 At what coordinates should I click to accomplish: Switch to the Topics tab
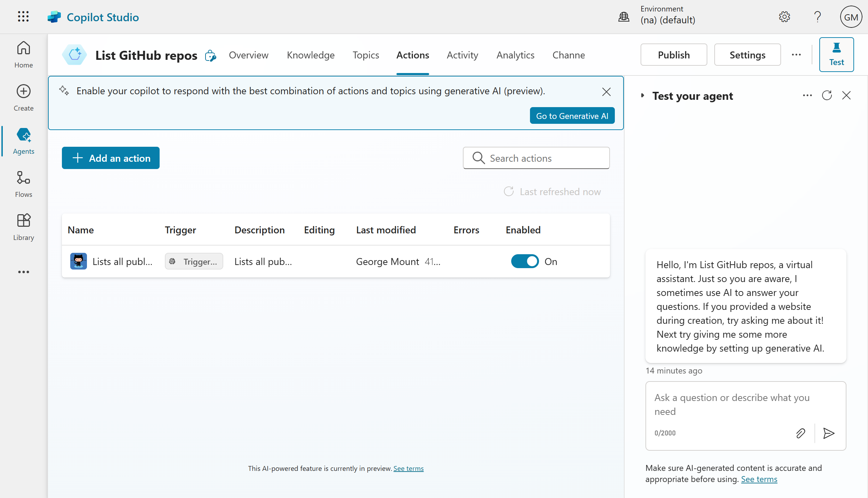point(366,55)
